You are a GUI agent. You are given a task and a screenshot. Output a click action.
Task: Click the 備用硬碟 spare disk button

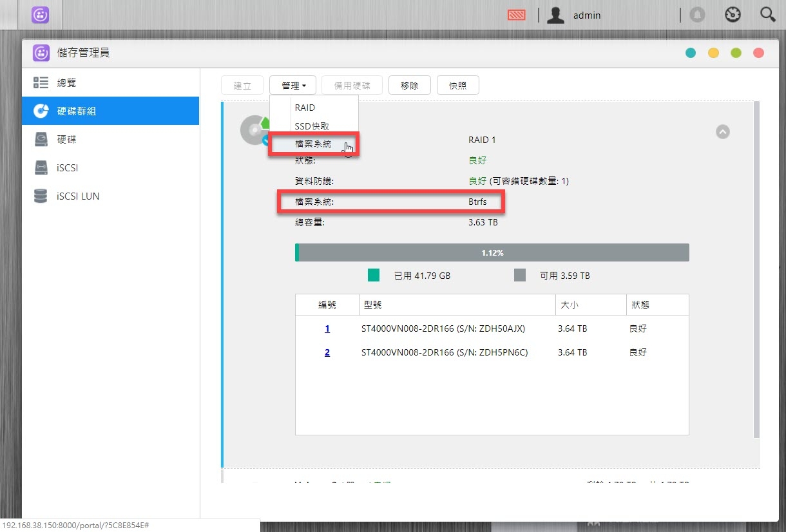352,86
